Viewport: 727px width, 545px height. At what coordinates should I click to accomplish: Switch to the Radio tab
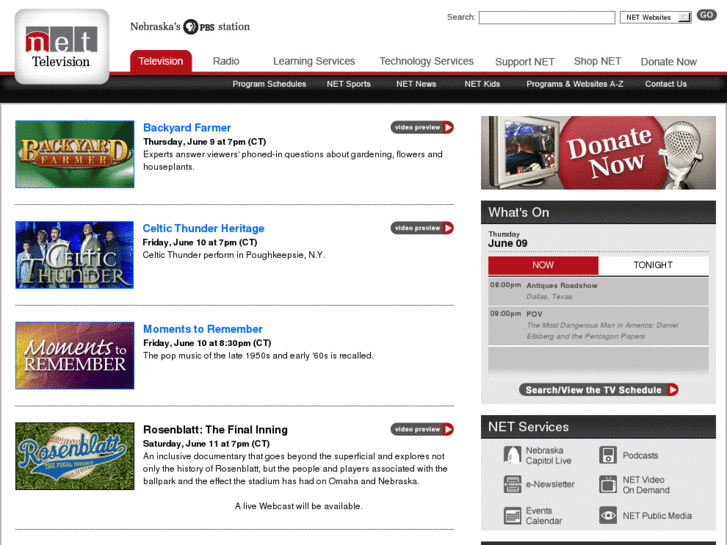(x=226, y=61)
